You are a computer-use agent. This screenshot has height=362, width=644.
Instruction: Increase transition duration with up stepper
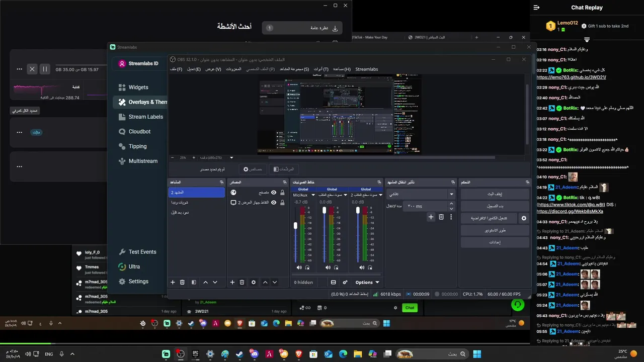pos(451,204)
